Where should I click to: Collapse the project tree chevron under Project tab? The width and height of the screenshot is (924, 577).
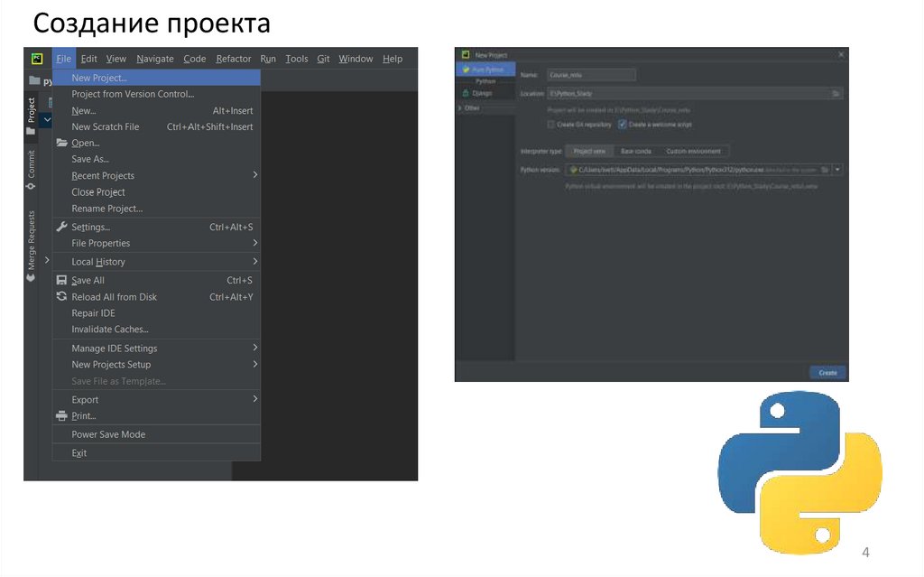coord(47,120)
